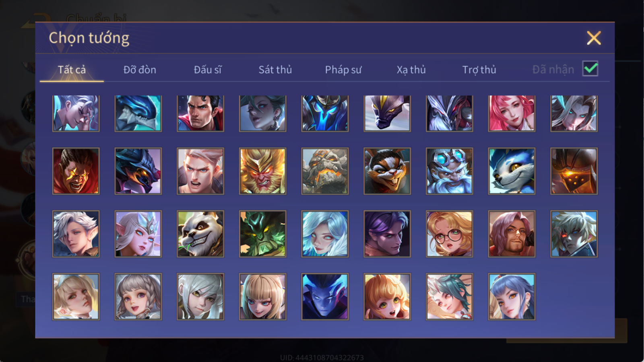The width and height of the screenshot is (644, 362).
Task: Choose the golden Monkey King hero
Action: [x=262, y=171]
